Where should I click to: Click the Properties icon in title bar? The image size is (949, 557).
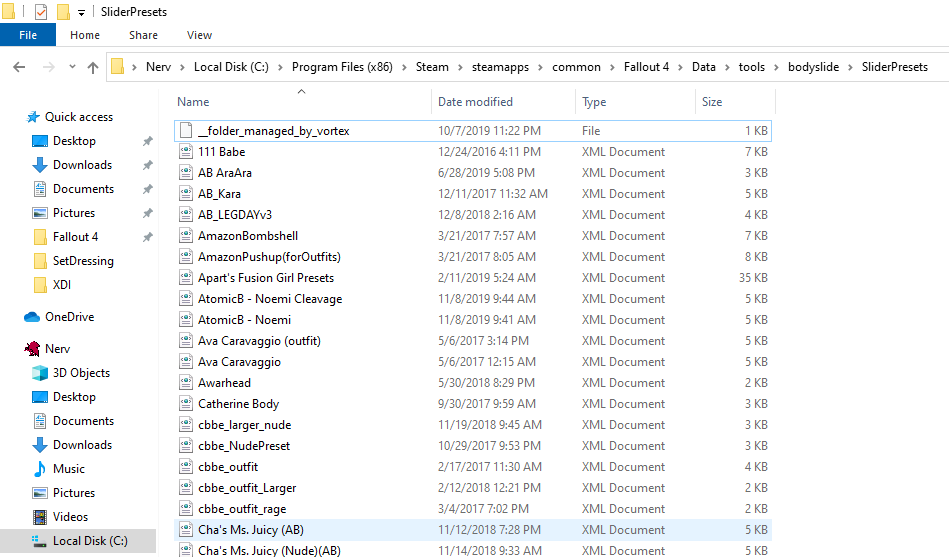coord(41,12)
